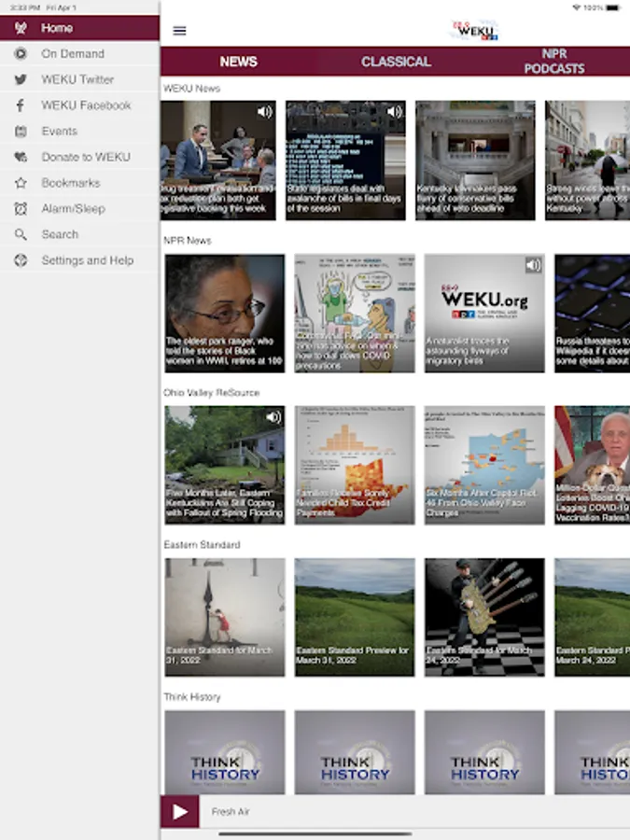Click the Search magnifier icon

(x=21, y=234)
